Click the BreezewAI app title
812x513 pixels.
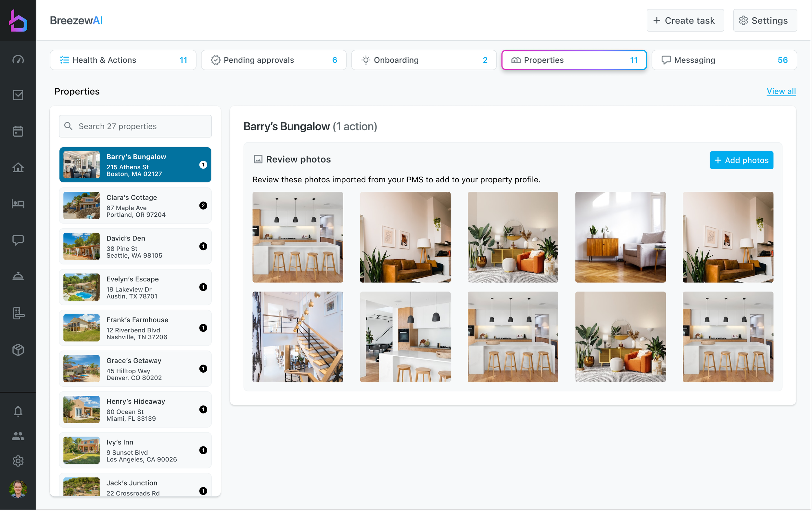coord(76,20)
